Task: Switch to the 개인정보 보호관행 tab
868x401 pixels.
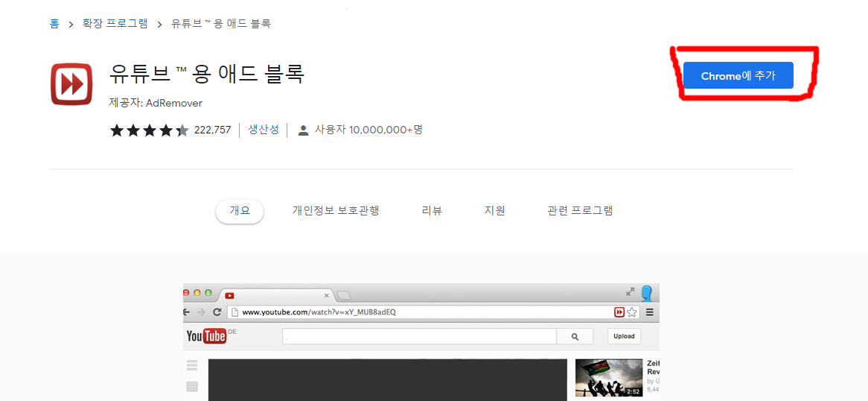Action: point(336,211)
